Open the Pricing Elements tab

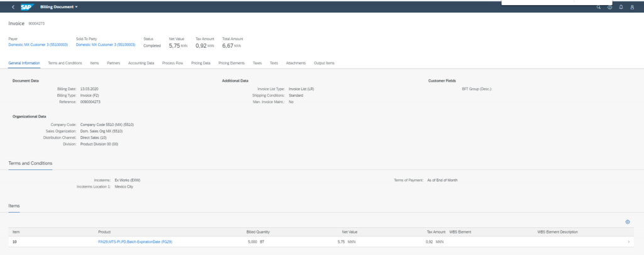click(231, 63)
